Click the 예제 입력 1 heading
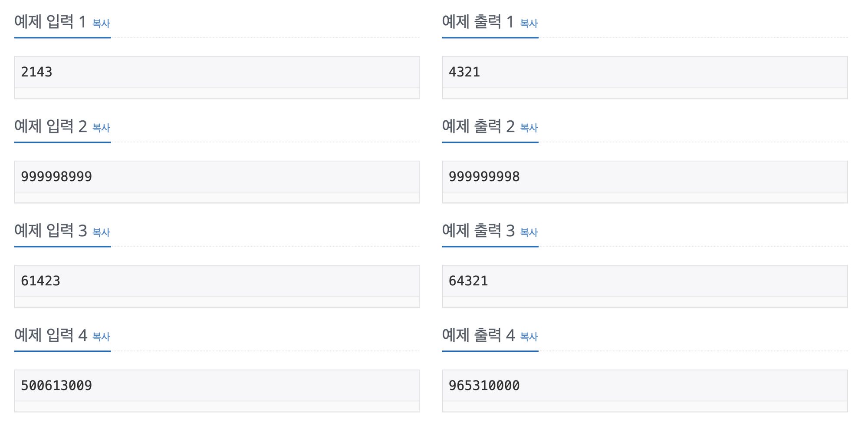The image size is (868, 423). [x=50, y=22]
